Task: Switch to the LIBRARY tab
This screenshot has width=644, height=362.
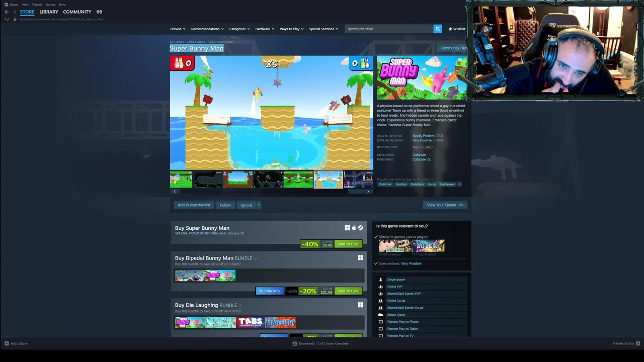Action: (x=49, y=12)
